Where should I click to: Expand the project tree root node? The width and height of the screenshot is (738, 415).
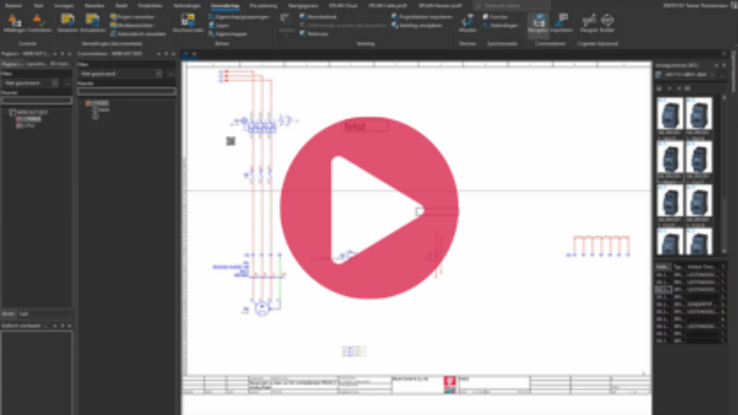coord(7,112)
